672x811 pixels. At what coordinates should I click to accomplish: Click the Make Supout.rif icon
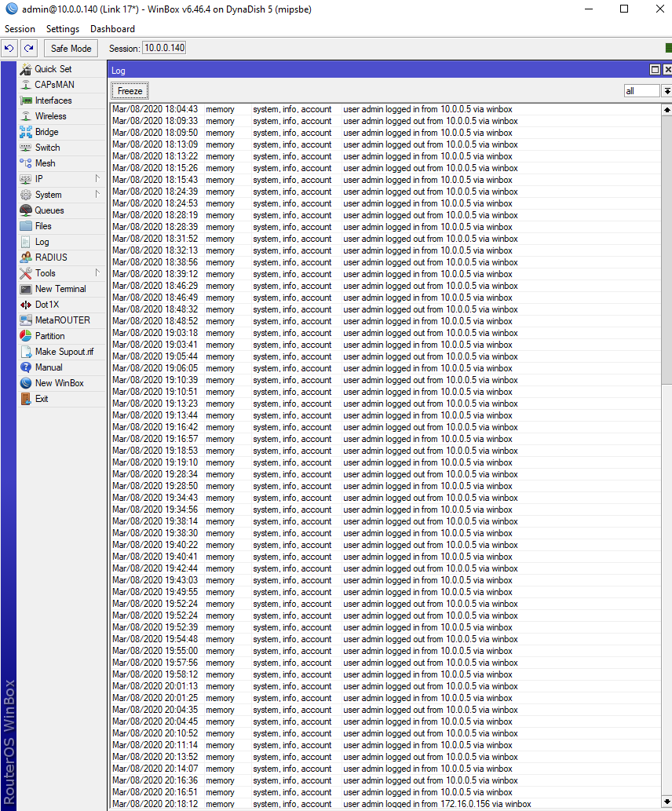[x=26, y=352]
